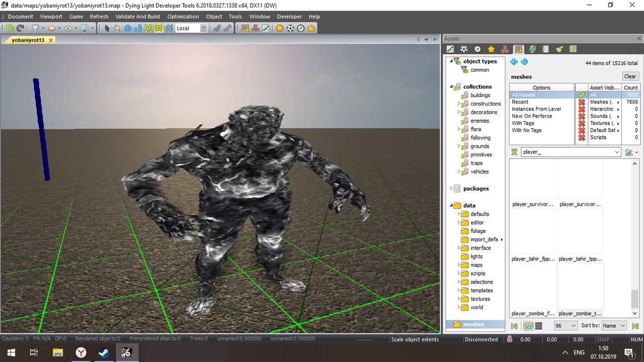This screenshot has height=362, width=644.
Task: Toggle Meshes asset visibility red X
Action: 582,102
